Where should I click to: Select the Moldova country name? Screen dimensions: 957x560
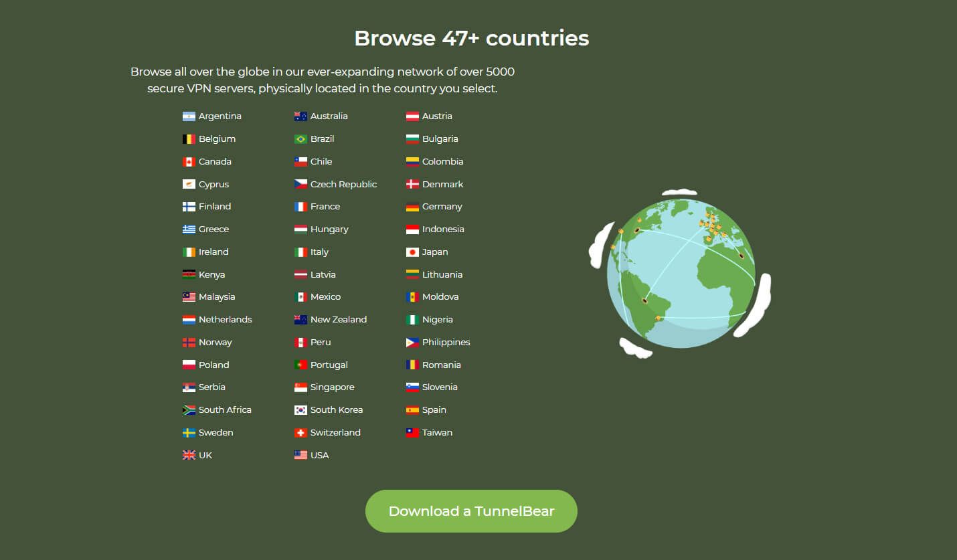(440, 297)
